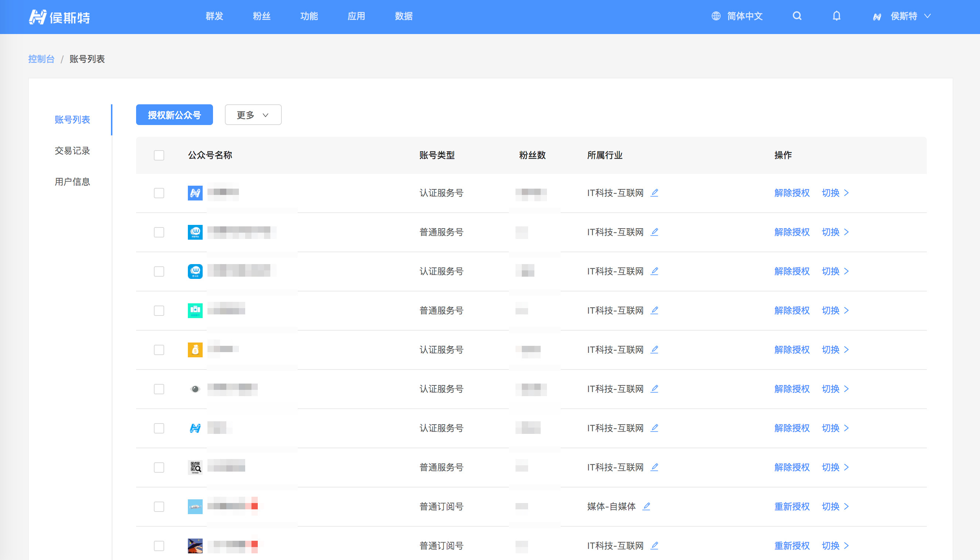The height and width of the screenshot is (560, 980).
Task: Select checkbox for the 媒体-自媒体 row
Action: pyautogui.click(x=159, y=506)
